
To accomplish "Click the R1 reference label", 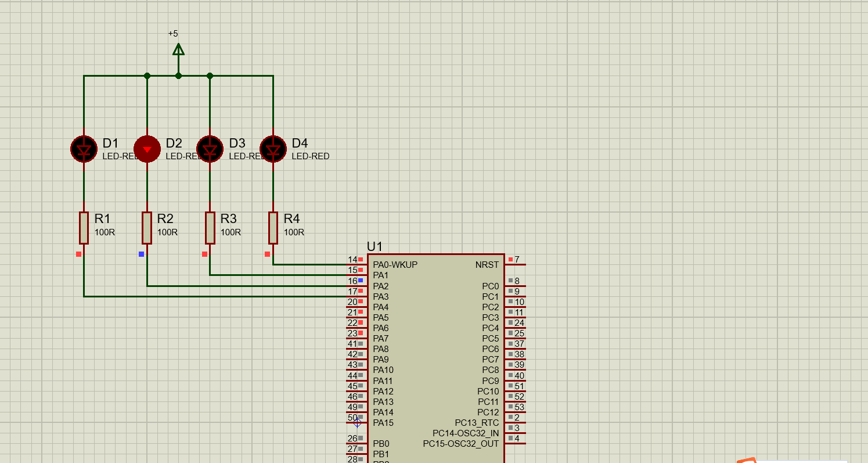I will click(102, 218).
